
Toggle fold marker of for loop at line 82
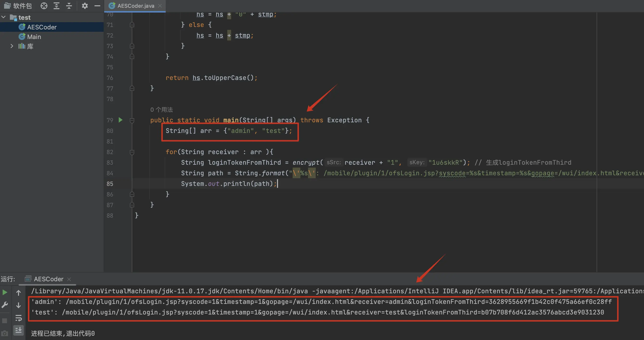pos(132,152)
